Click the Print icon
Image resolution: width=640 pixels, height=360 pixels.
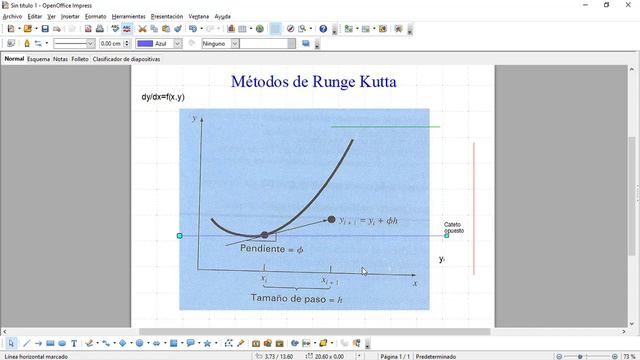(100, 29)
